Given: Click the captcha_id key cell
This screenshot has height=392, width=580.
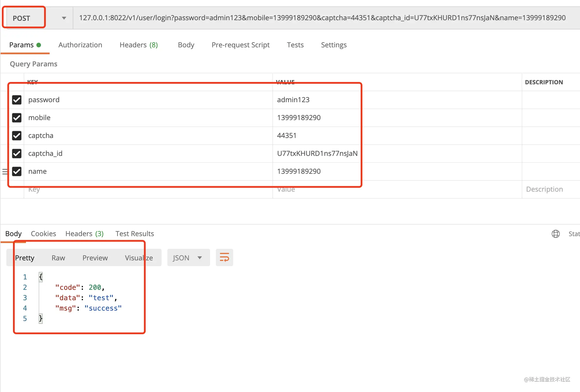Looking at the screenshot, I should click(x=148, y=154).
